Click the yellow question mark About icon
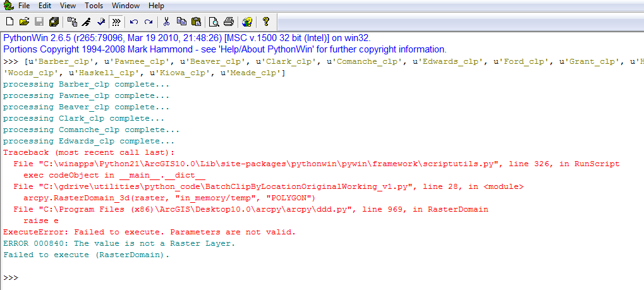The image size is (644, 290). click(265, 21)
